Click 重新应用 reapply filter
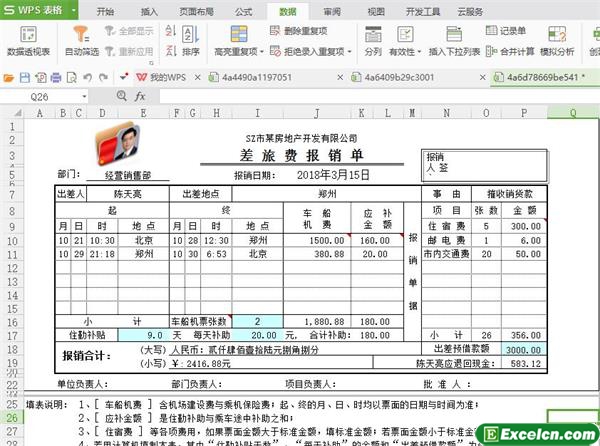This screenshot has height=446, width=600. pos(130,51)
